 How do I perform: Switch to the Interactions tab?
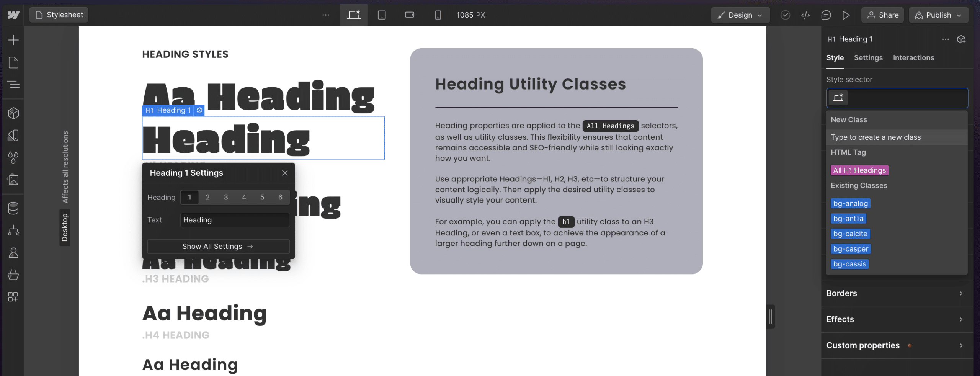coord(913,58)
